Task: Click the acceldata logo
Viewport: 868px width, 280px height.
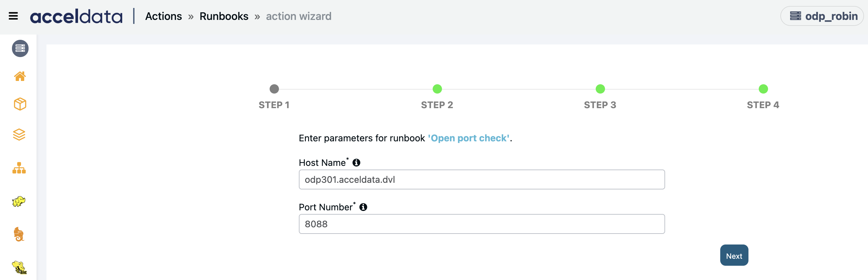Action: click(x=76, y=16)
